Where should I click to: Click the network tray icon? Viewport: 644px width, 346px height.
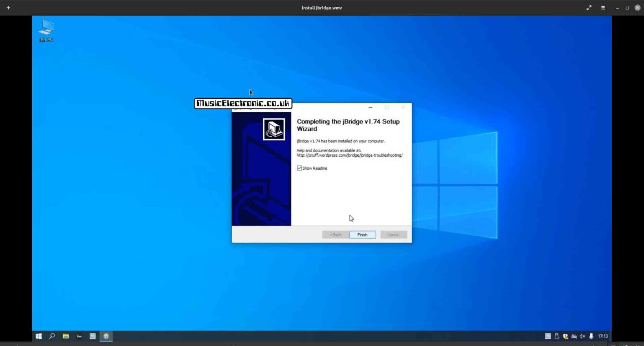click(x=574, y=336)
